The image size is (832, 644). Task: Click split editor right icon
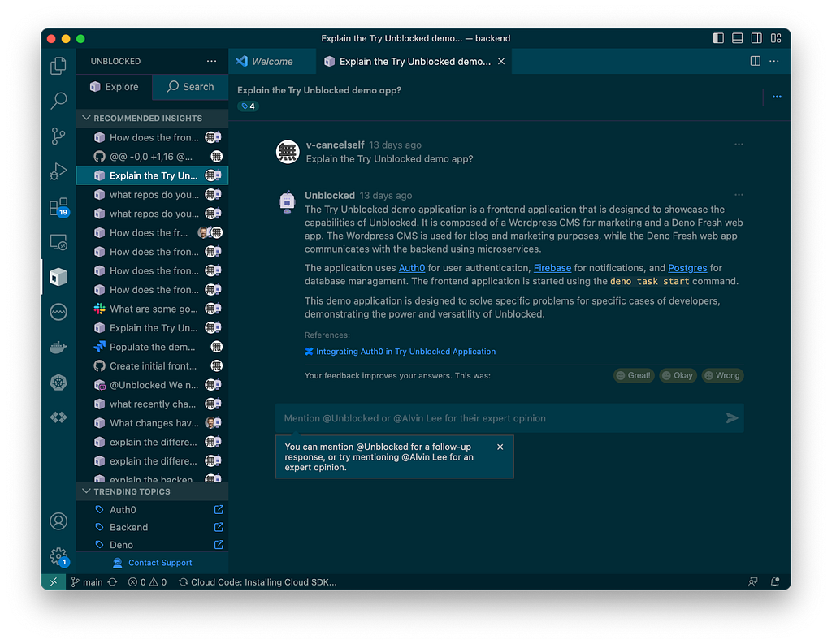755,61
